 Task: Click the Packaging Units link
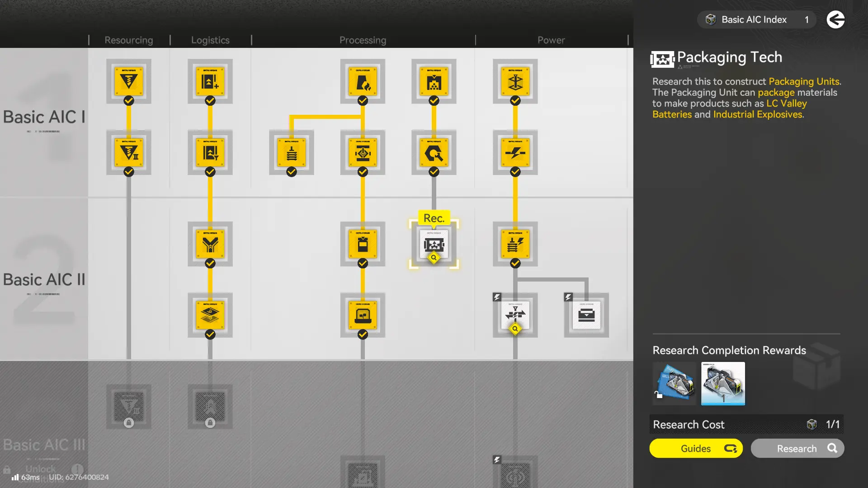(804, 81)
